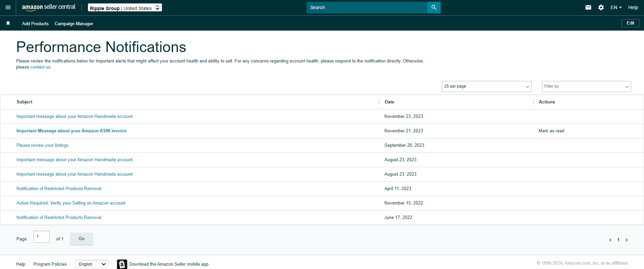Open Please review your listings notification
Screen dimensions: 644x269
click(42, 145)
